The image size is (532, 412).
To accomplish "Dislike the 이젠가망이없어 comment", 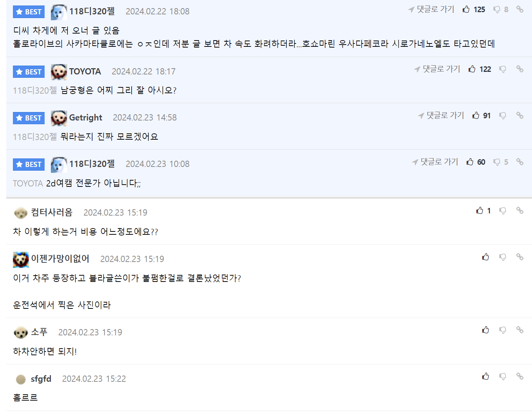I will (503, 257).
